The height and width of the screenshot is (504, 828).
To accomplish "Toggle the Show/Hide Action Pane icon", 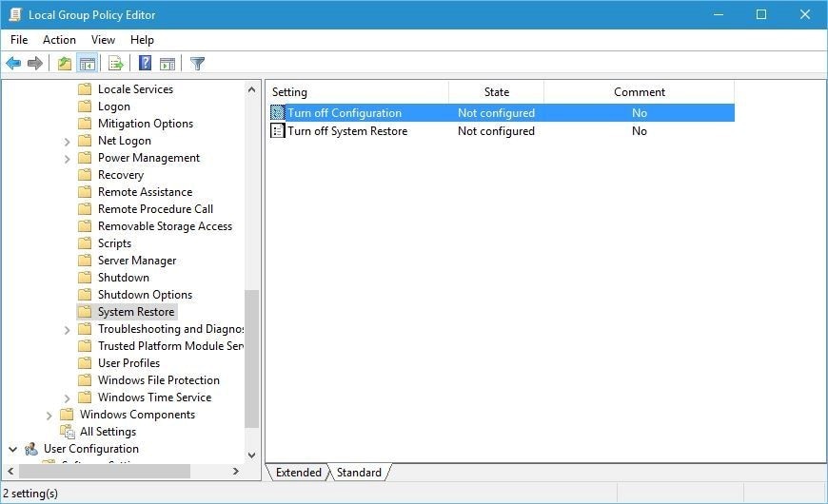I will [168, 64].
